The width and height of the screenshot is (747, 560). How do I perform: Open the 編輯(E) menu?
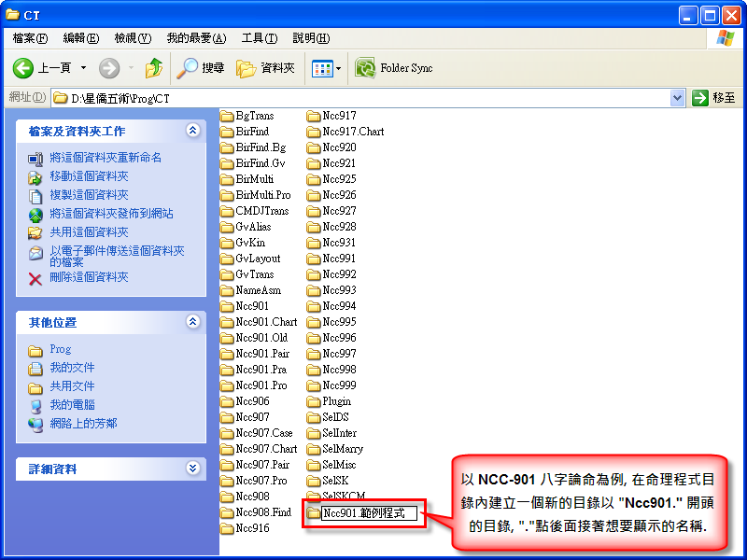[x=81, y=38]
